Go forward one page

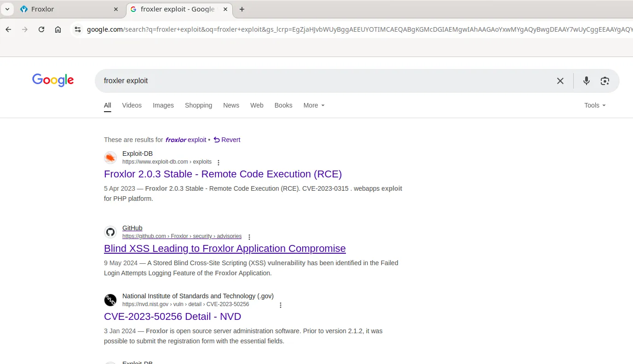(x=25, y=29)
